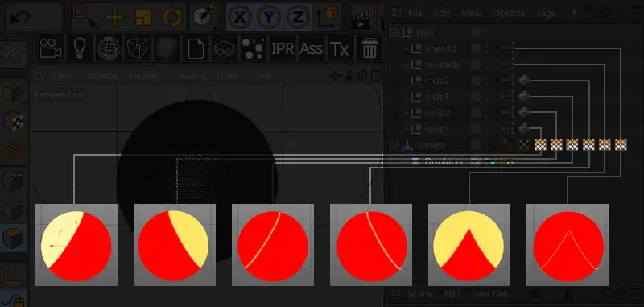This screenshot has height=307, width=644.
Task: Click the Ass export icon
Action: (x=311, y=49)
